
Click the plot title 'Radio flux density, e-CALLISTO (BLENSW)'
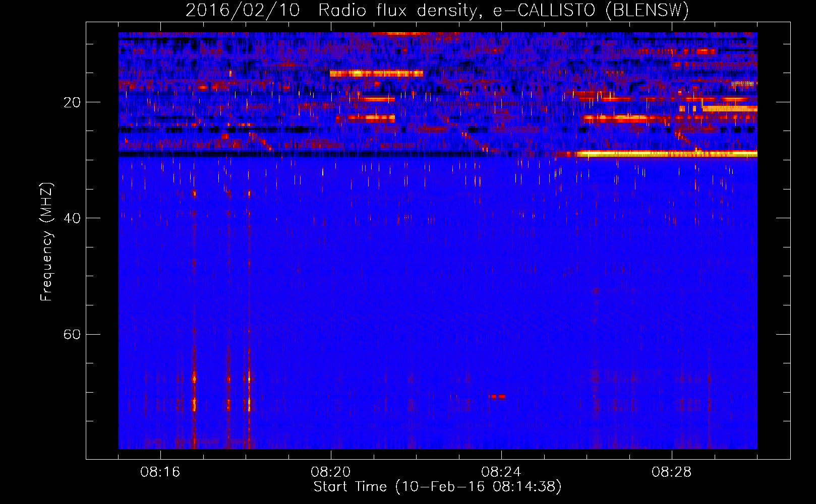(503, 11)
